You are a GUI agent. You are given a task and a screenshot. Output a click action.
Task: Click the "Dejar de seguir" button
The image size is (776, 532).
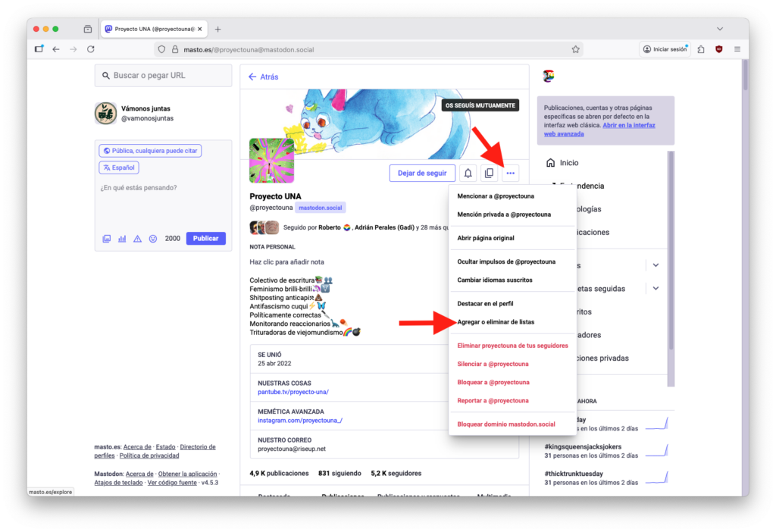pyautogui.click(x=421, y=173)
